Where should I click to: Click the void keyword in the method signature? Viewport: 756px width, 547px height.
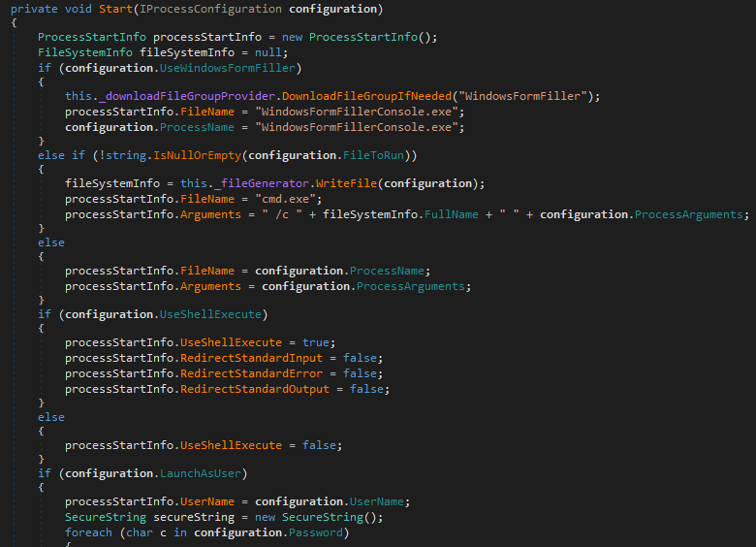pos(79,9)
